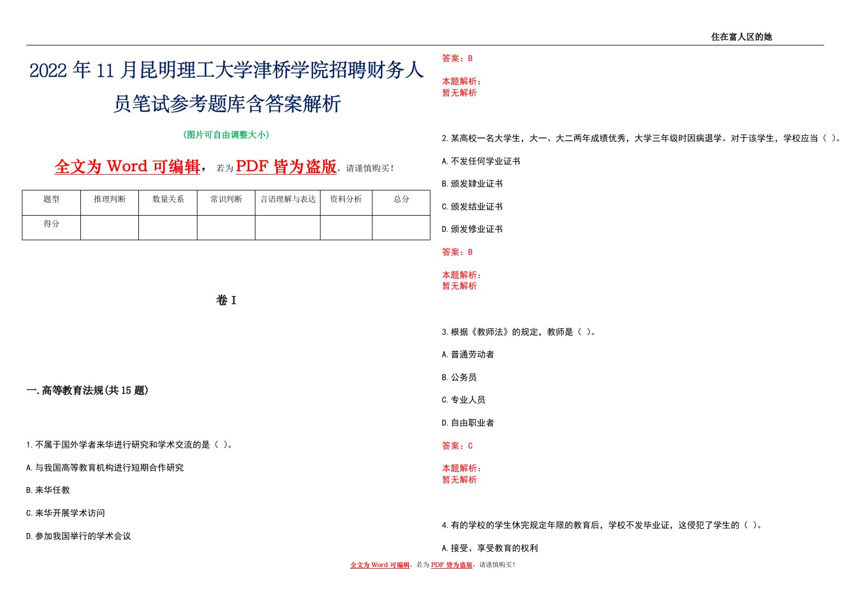Select option C 专业人员
Screen dimensions: 868x614
[x=464, y=400]
